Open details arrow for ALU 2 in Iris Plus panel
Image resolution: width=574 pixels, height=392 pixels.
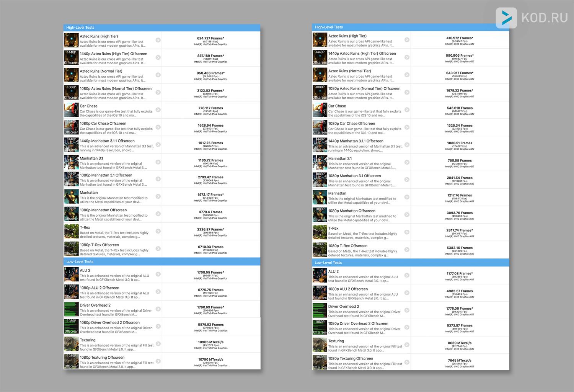pos(158,274)
